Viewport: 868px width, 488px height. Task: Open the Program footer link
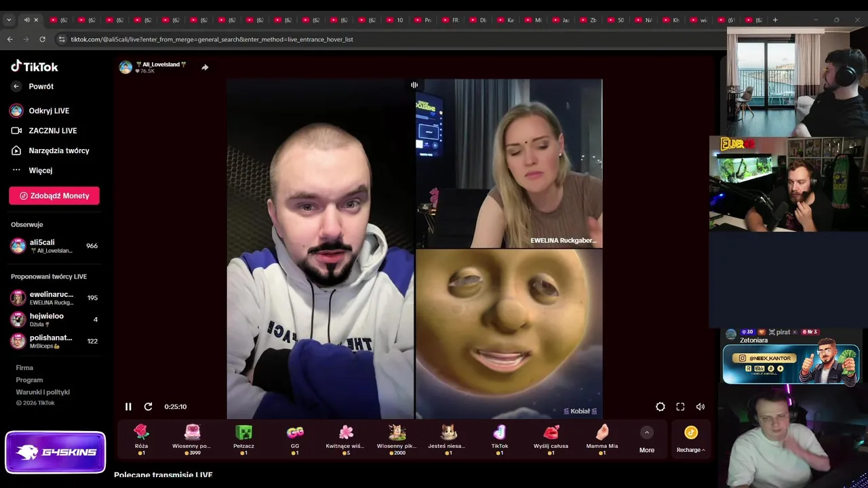point(29,380)
